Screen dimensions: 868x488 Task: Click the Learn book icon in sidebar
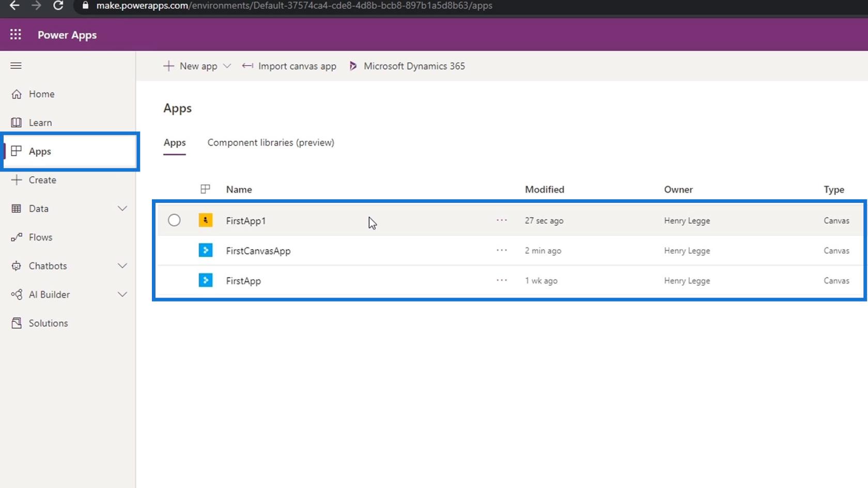point(17,122)
